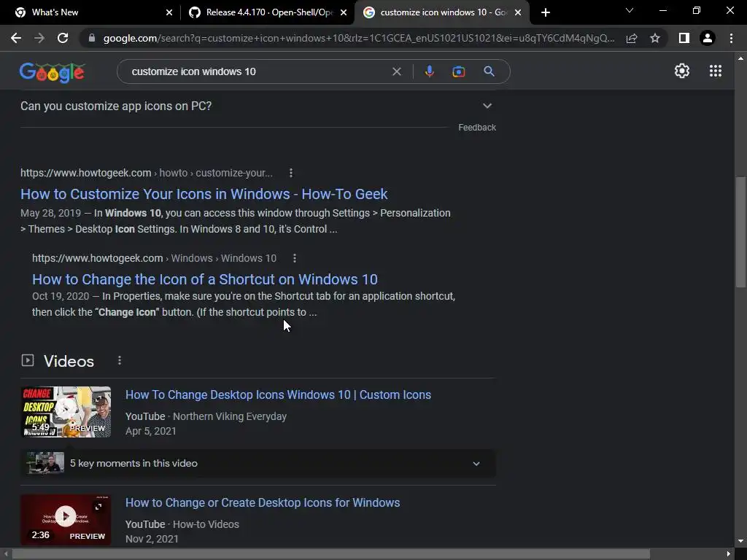
Task: Open the Chrome profile menu
Action: [x=708, y=38]
